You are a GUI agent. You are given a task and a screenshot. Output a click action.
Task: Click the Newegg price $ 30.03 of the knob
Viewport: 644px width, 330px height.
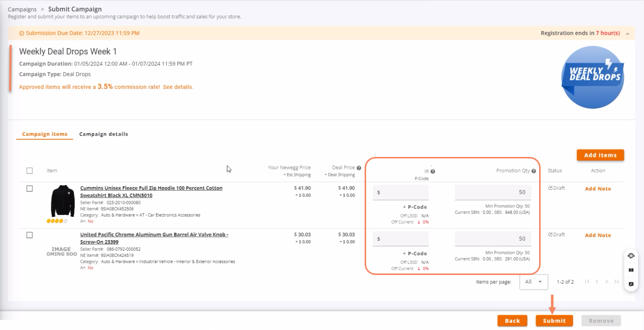pos(302,235)
